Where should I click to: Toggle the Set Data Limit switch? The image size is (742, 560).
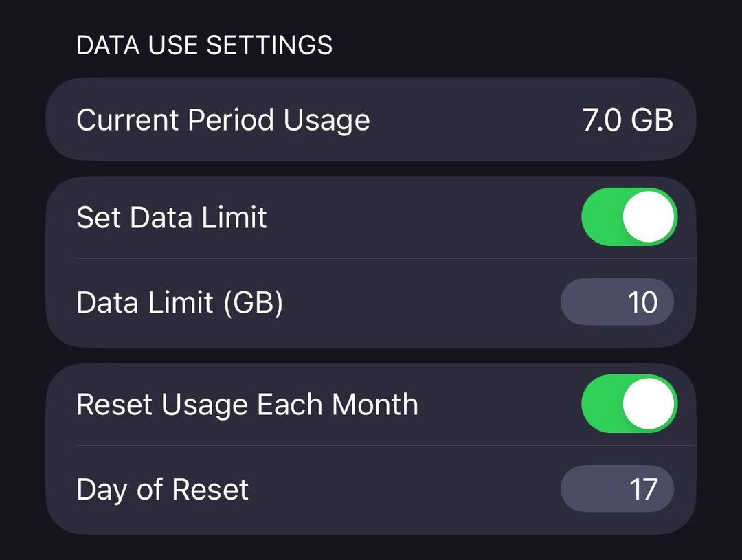tap(627, 216)
